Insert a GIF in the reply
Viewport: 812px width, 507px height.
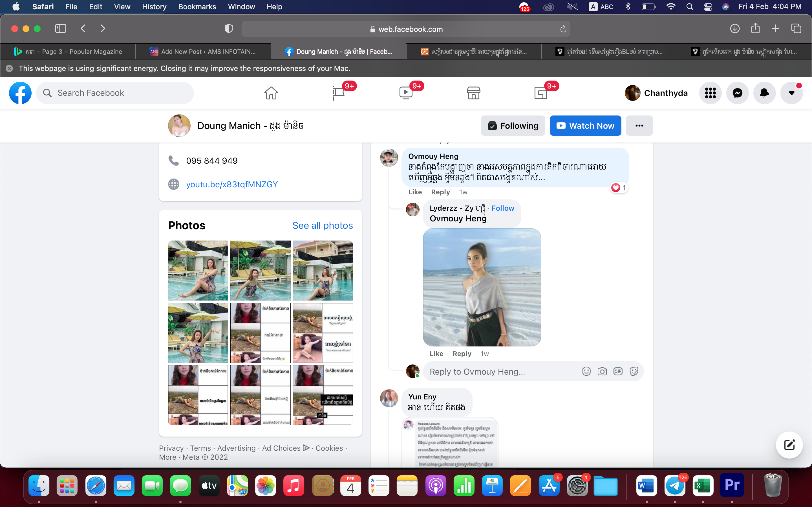click(618, 371)
